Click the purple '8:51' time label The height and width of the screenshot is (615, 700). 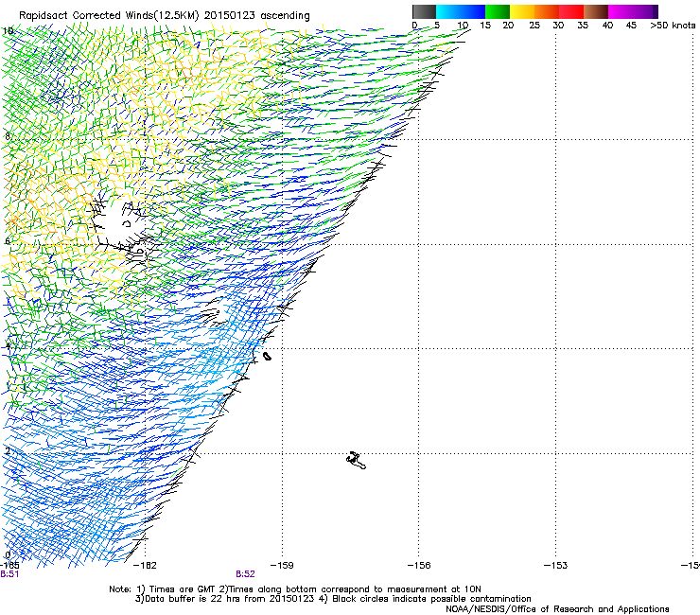(9, 574)
